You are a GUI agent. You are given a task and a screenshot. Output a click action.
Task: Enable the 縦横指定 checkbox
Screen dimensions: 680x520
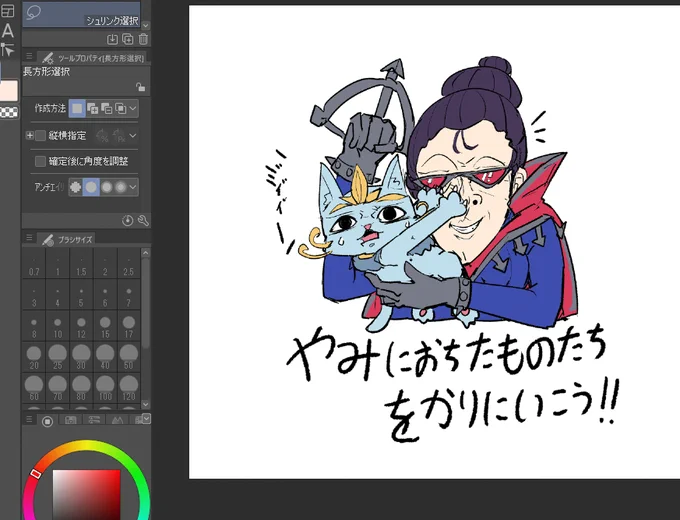[x=40, y=136]
